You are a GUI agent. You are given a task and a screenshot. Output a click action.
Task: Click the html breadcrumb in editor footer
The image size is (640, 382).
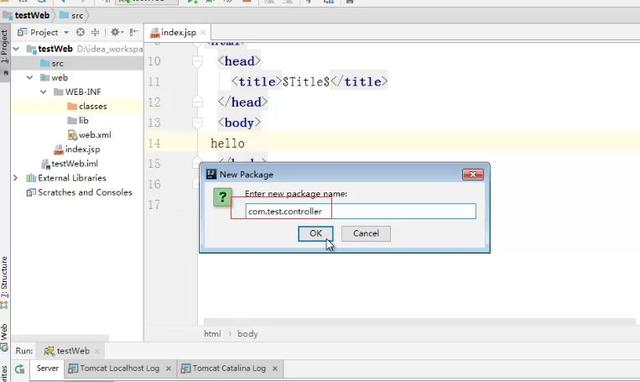(213, 334)
